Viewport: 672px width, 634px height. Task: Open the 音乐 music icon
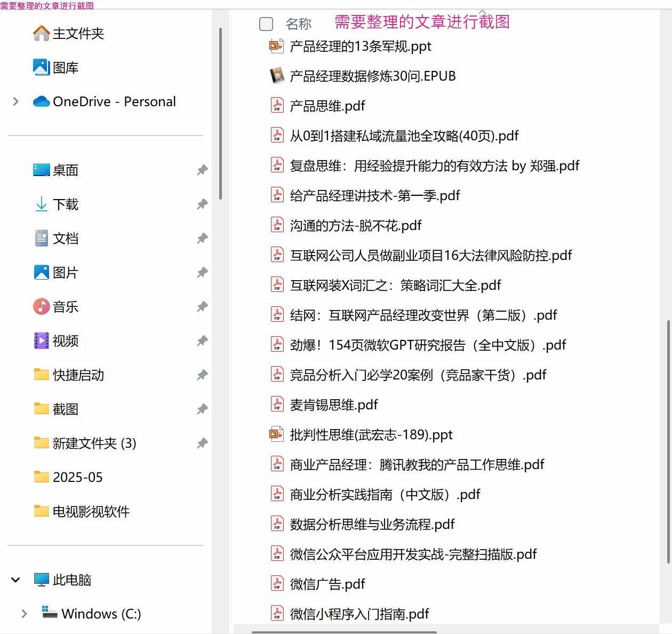41,307
